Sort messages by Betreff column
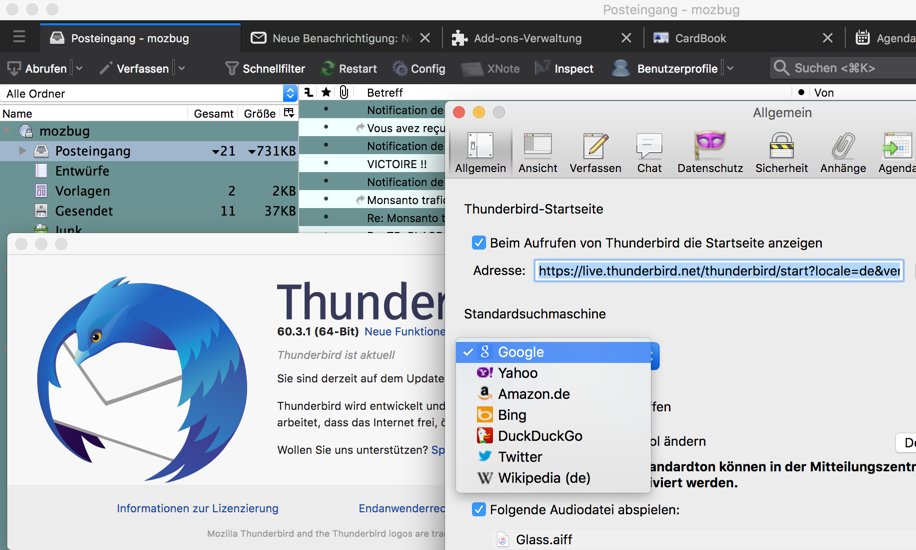Image resolution: width=916 pixels, height=550 pixels. (384, 92)
